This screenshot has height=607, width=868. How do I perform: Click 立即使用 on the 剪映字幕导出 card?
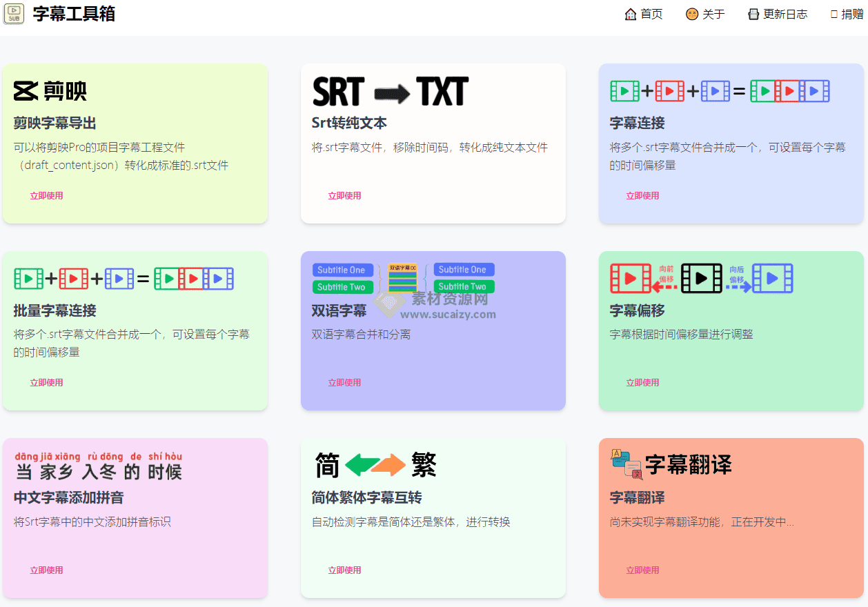pyautogui.click(x=46, y=195)
